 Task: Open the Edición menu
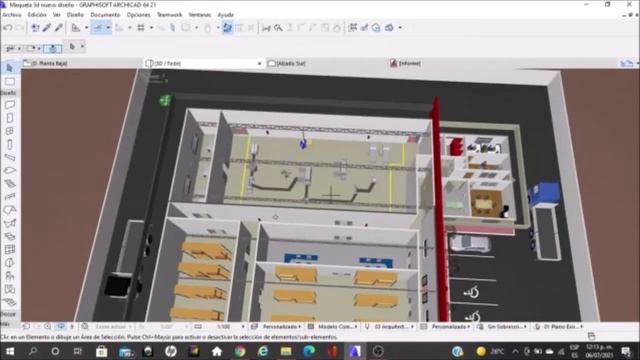click(37, 15)
